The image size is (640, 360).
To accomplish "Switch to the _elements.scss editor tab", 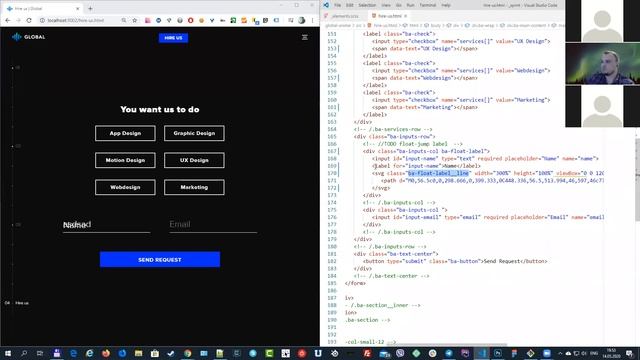I will (x=344, y=16).
